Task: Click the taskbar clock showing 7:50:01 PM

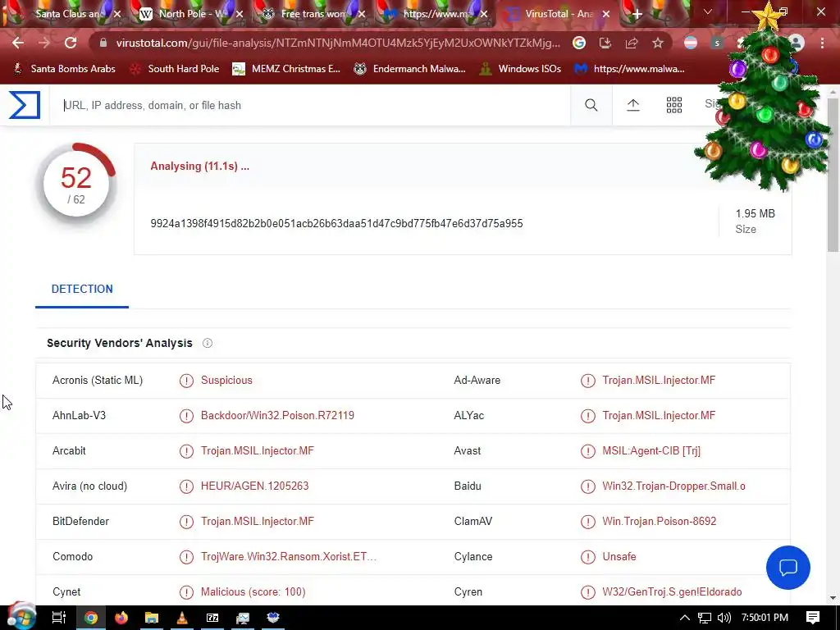Action: click(x=765, y=618)
